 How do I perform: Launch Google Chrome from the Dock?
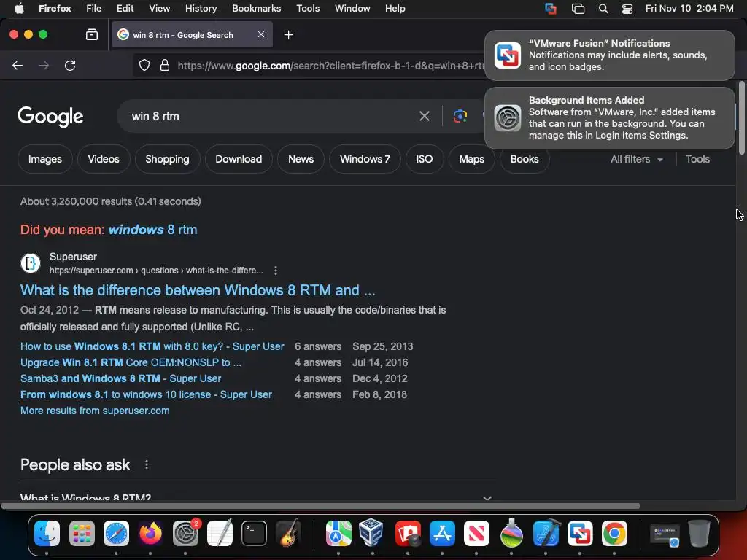pos(614,533)
